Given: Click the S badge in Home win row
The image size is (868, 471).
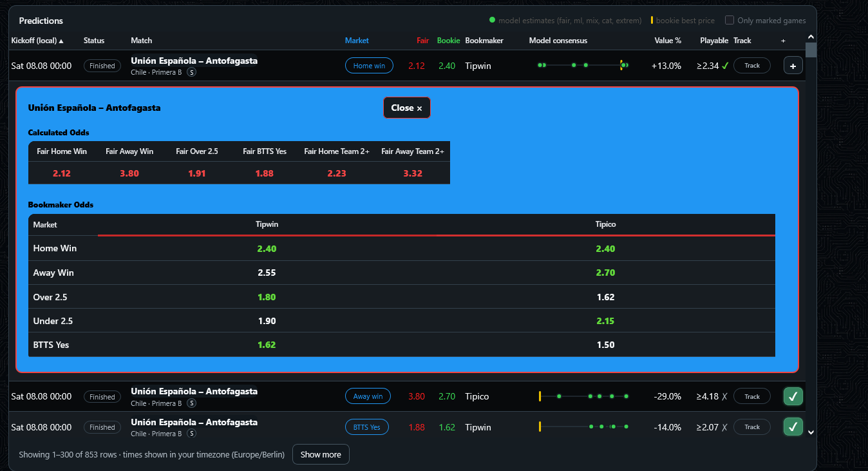Looking at the screenshot, I should 192,72.
